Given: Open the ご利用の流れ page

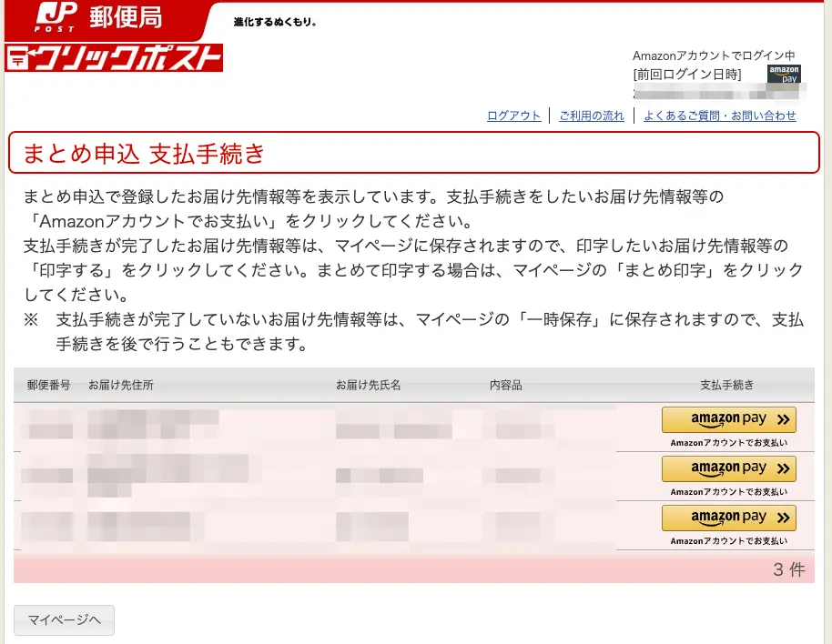Looking at the screenshot, I should (592, 116).
